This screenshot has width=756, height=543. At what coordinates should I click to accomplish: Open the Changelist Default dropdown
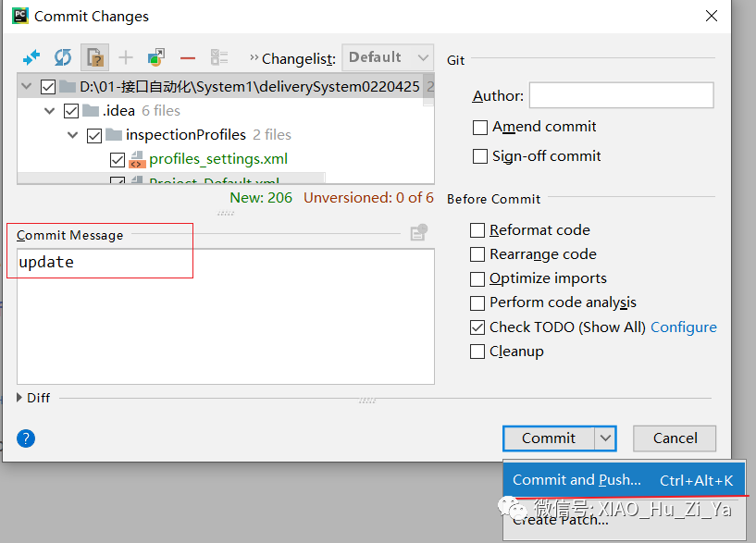(388, 57)
